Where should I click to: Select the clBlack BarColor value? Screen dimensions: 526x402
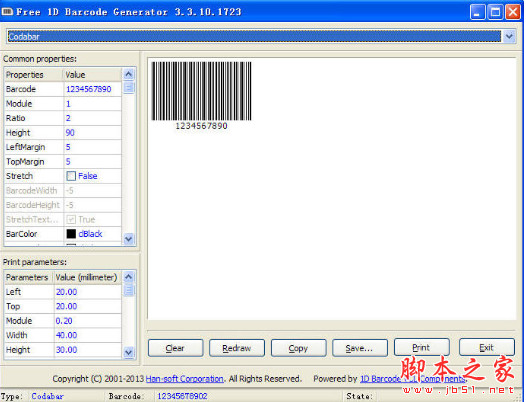pos(90,234)
